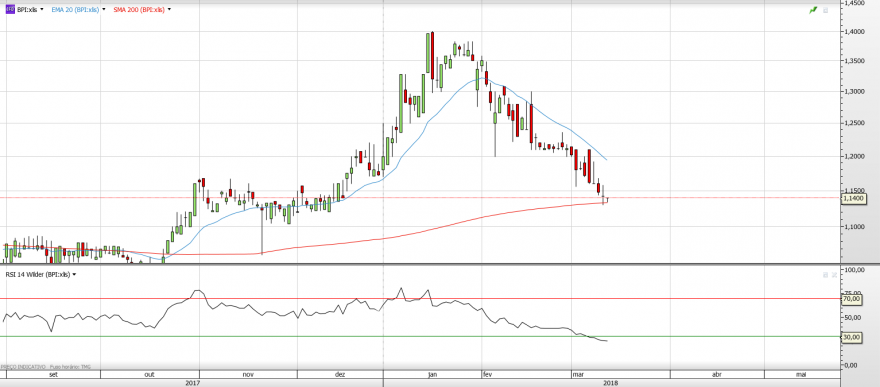
Task: Click the 'jan' month label on time axis
Action: pos(432,374)
